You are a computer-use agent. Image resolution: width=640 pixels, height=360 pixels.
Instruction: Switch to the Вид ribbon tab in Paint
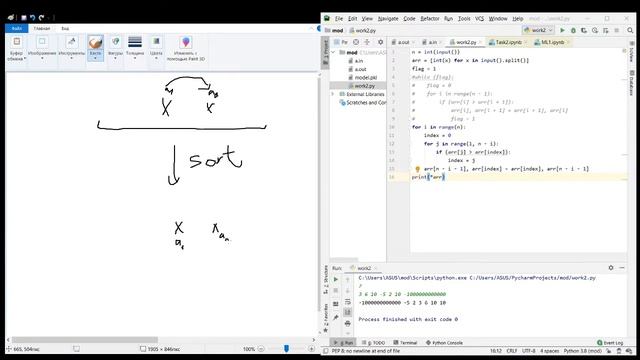point(65,28)
